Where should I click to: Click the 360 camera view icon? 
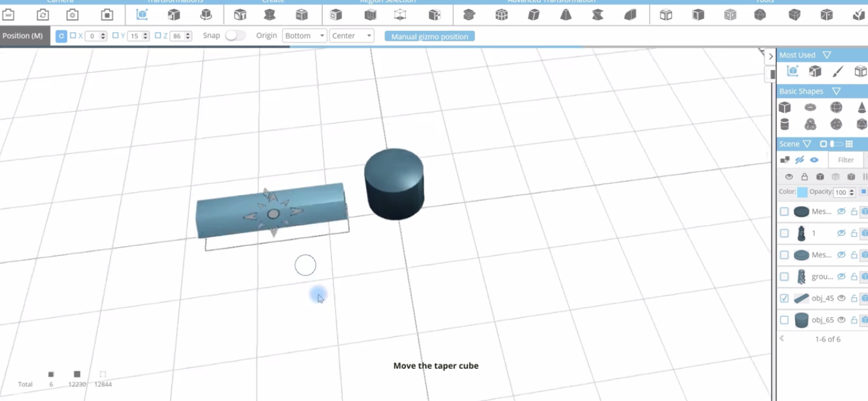(8, 14)
